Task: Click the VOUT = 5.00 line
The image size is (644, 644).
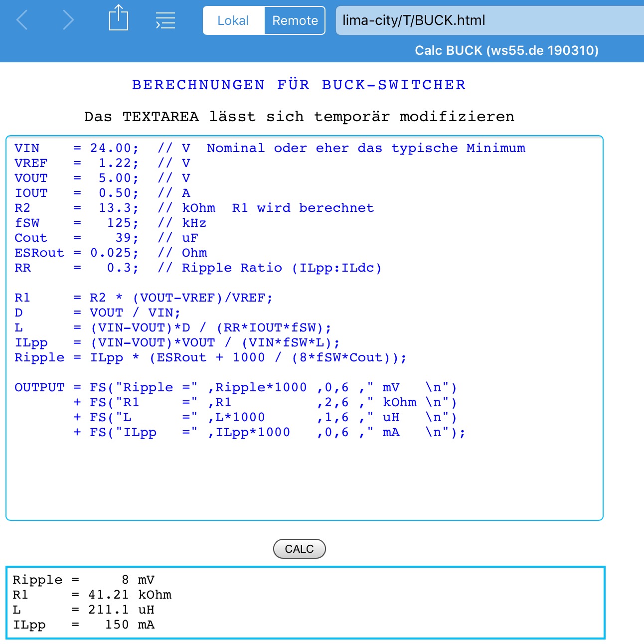Action: (x=102, y=178)
